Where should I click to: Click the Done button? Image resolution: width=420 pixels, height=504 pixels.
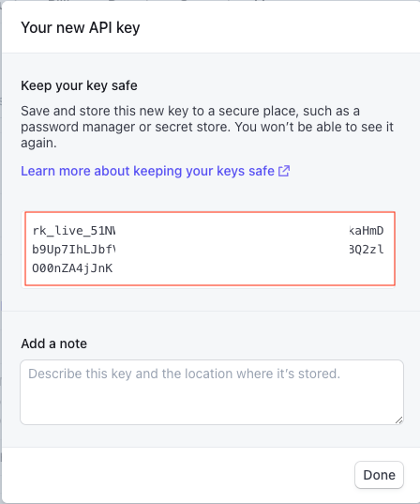[x=379, y=475]
